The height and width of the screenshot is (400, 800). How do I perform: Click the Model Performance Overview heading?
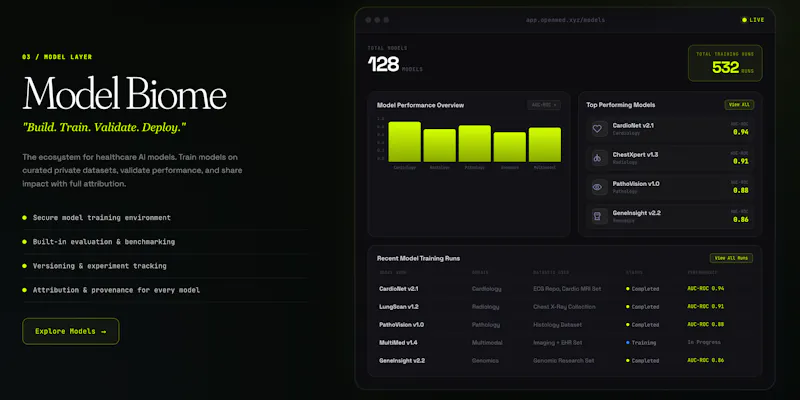[420, 105]
